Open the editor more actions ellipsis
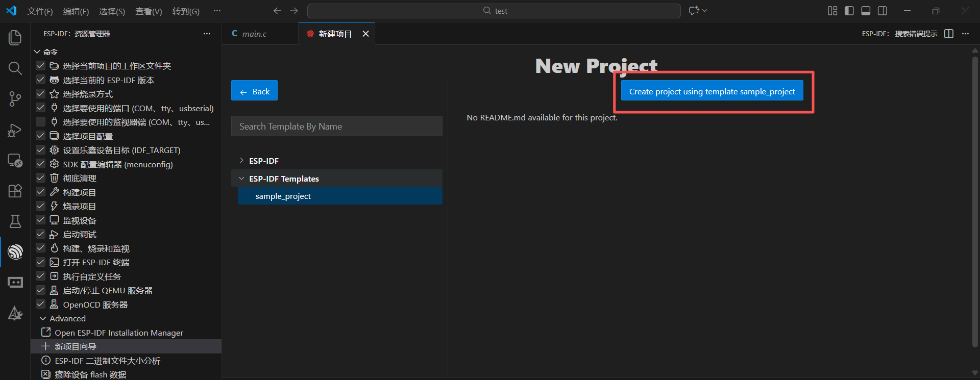Image resolution: width=980 pixels, height=380 pixels. (965, 34)
